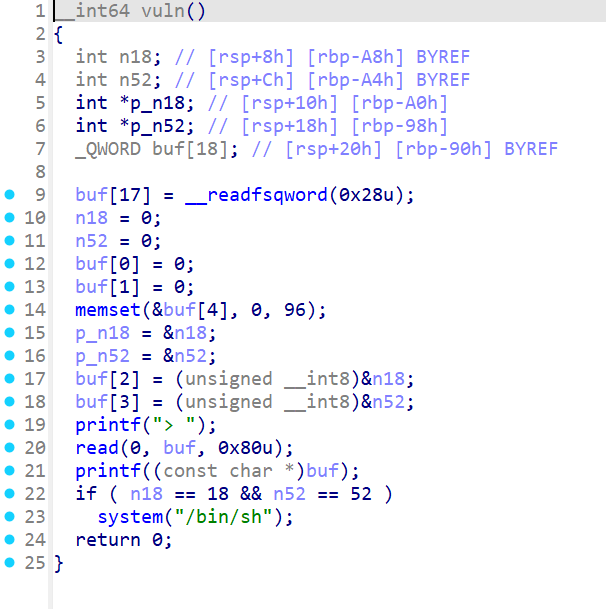Click printf call on line 21
This screenshot has width=606, height=609.
[x=108, y=471]
